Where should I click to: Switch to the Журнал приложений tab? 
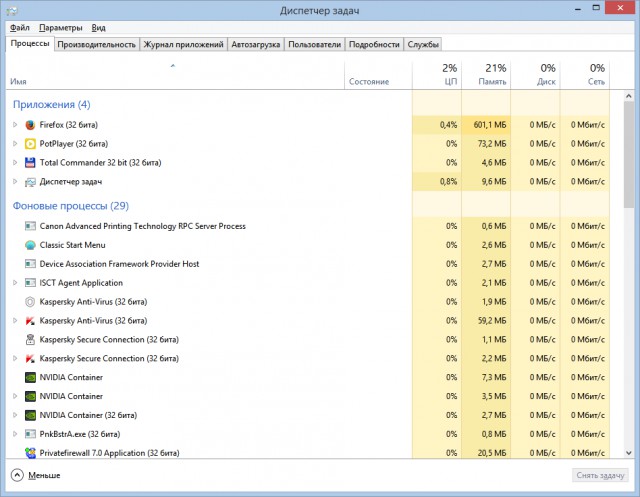(x=183, y=44)
